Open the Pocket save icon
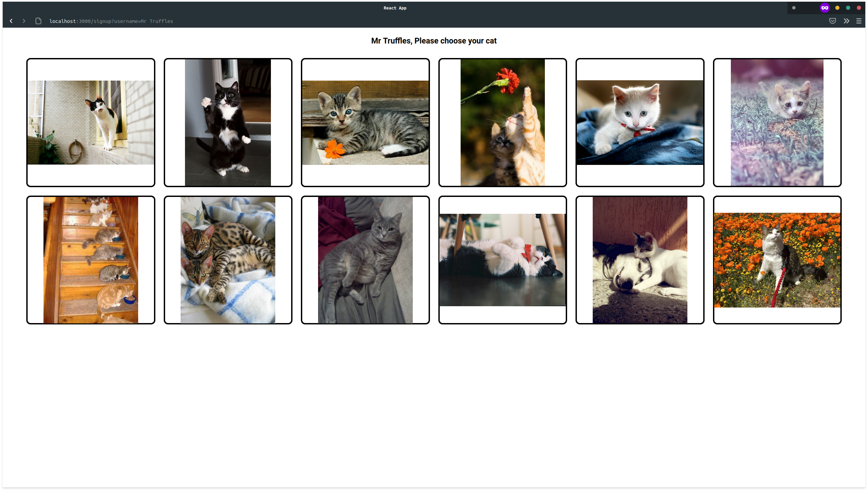This screenshot has height=491, width=868. pyautogui.click(x=832, y=21)
